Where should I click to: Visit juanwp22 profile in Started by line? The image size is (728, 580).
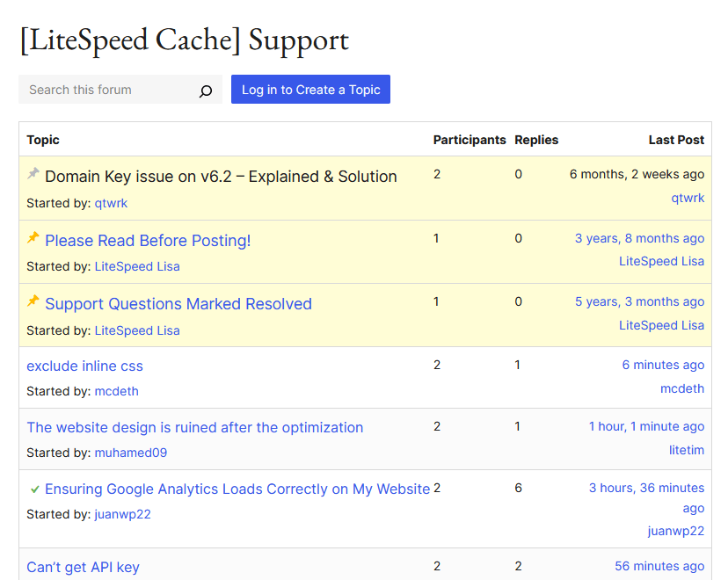[x=122, y=514]
